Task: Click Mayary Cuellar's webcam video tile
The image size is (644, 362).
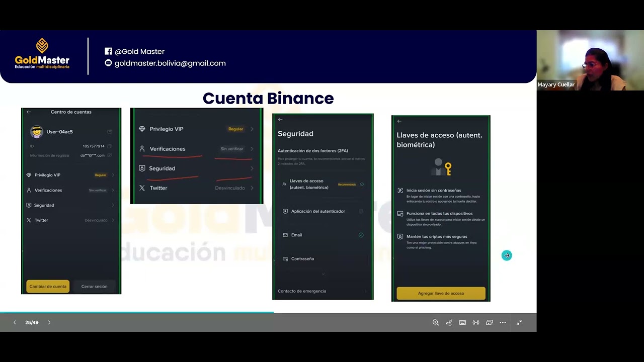Action: pyautogui.click(x=590, y=60)
